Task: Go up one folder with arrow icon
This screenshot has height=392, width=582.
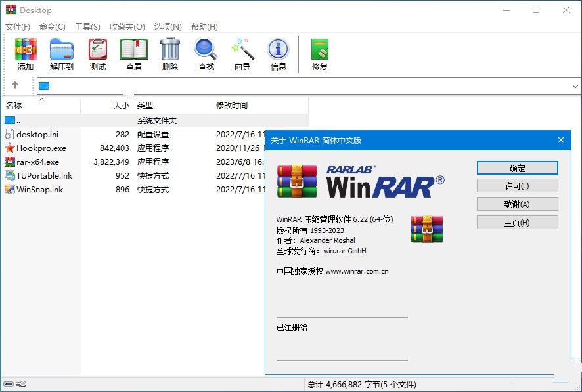Action: click(x=15, y=85)
